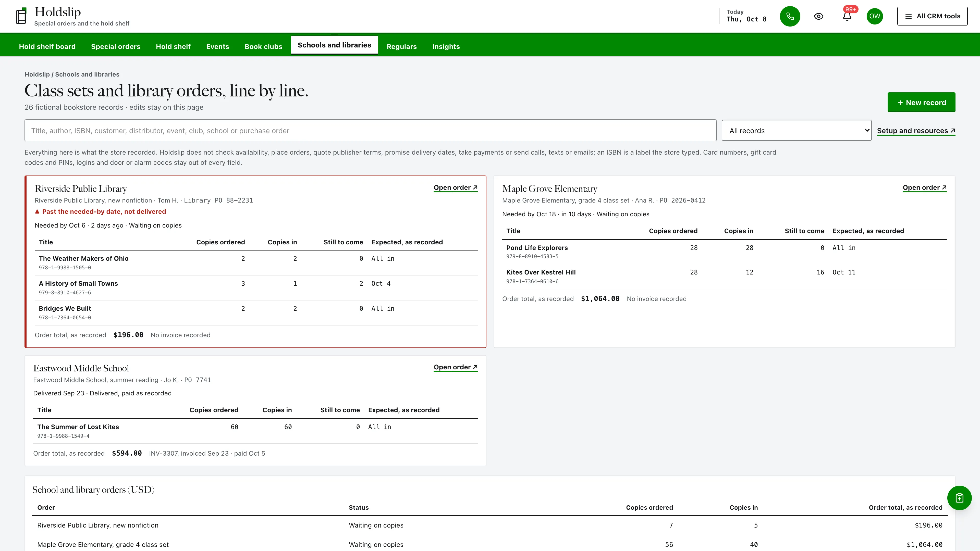Open the Book clubs tab
Viewport: 980px width, 551px height.
(263, 46)
